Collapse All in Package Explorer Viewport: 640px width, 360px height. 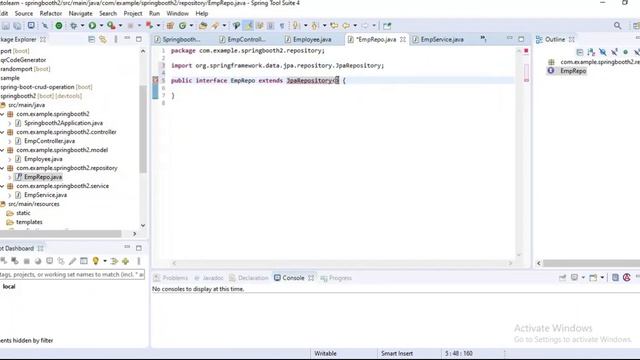[91, 39]
